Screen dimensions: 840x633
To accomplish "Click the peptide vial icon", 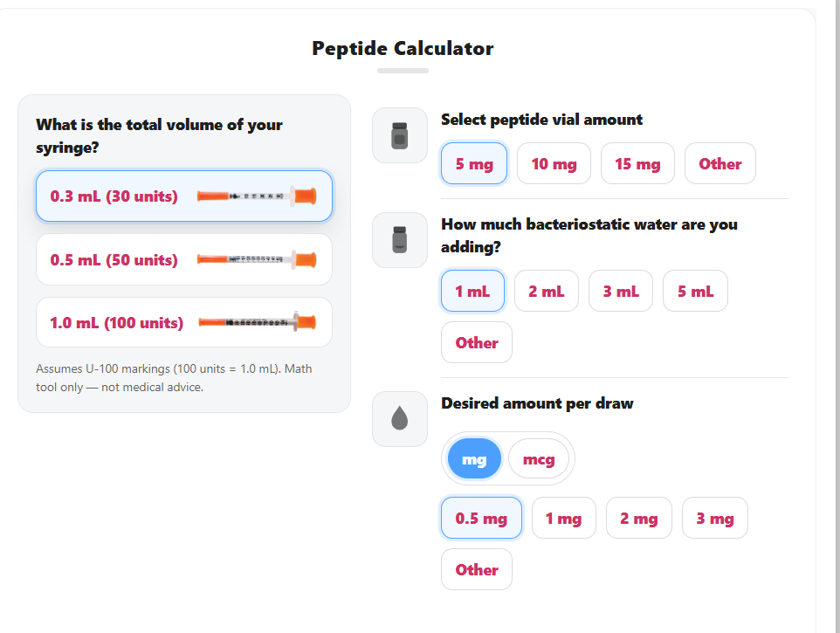I will tap(399, 135).
